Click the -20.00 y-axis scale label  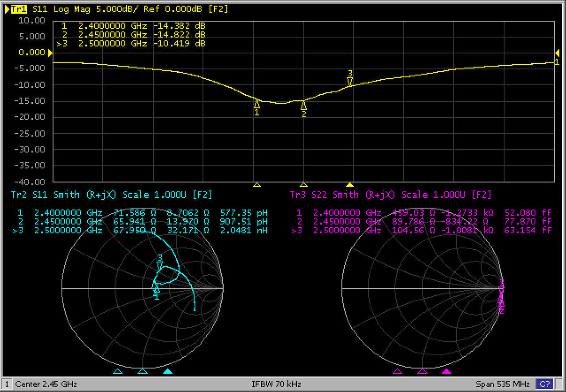coord(31,117)
